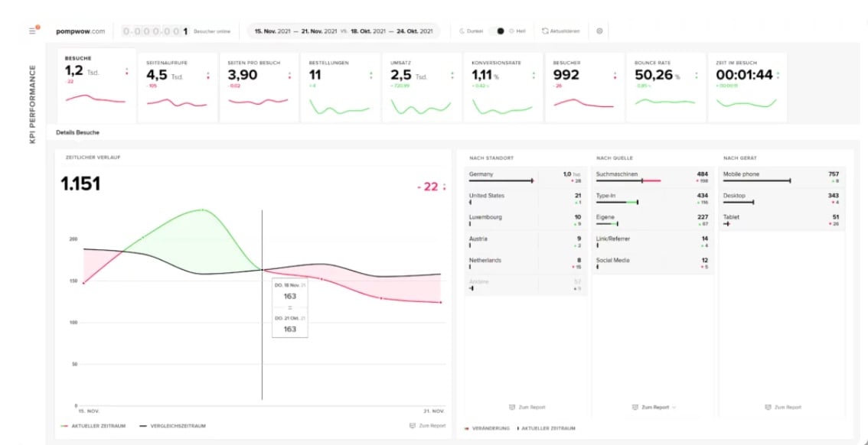Open the dots menu on Bestellungen card

(x=371, y=75)
